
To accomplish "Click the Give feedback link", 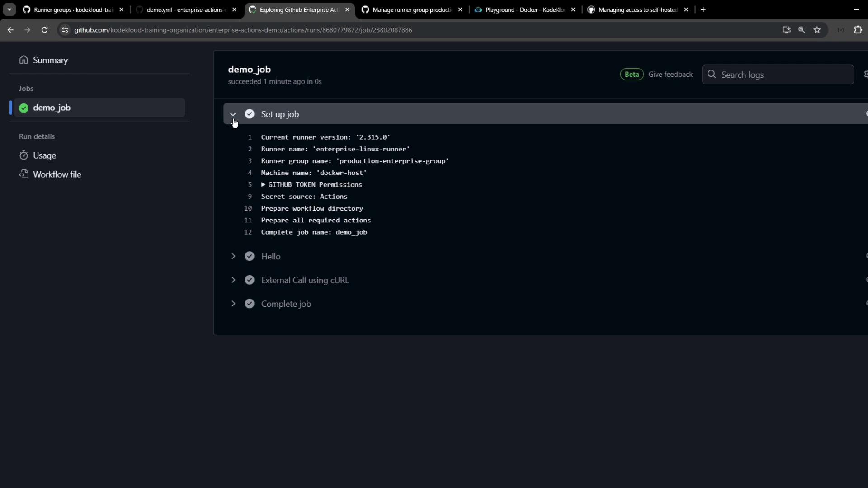I will (x=670, y=75).
